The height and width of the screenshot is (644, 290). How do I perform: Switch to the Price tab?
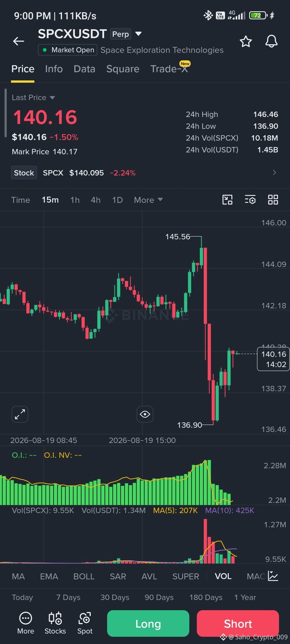click(23, 69)
